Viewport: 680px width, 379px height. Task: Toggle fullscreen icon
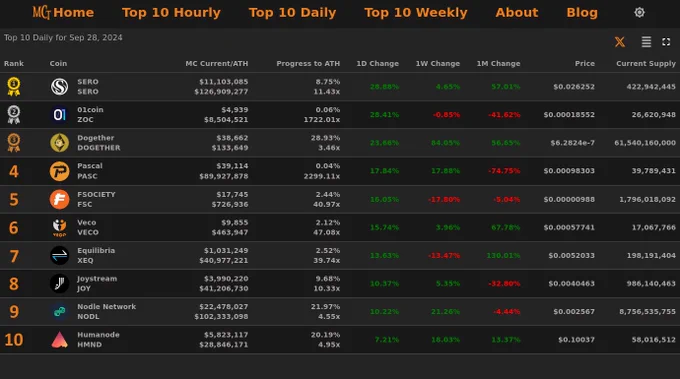click(x=666, y=42)
